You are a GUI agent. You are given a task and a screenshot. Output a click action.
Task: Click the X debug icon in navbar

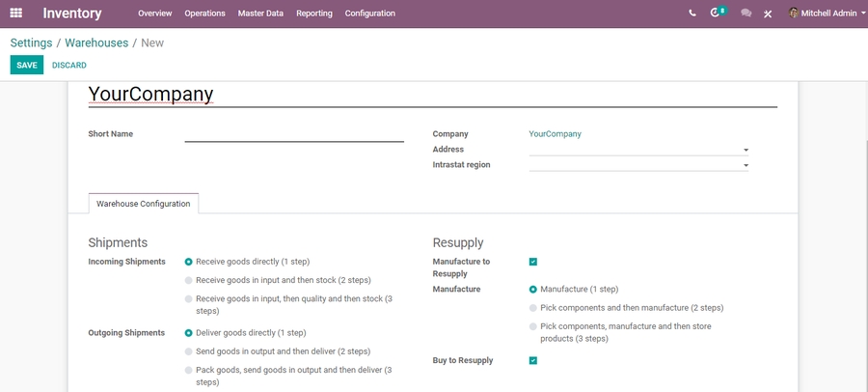coord(768,14)
